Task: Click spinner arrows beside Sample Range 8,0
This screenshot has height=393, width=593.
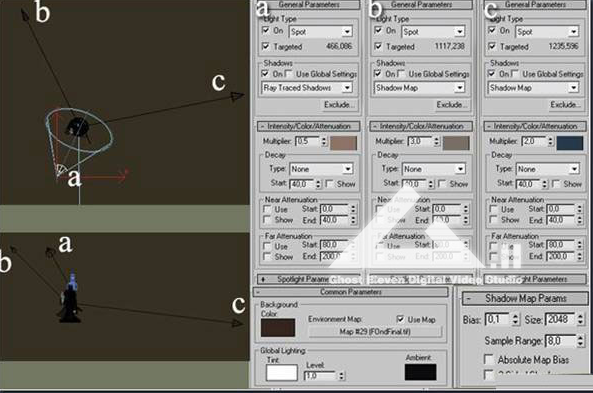Action: 581,341
